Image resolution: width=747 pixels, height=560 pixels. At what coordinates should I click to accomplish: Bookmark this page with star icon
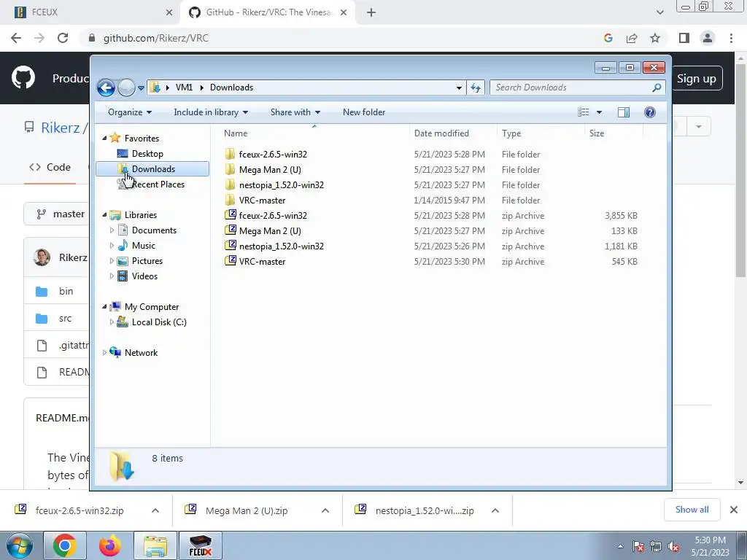(655, 38)
